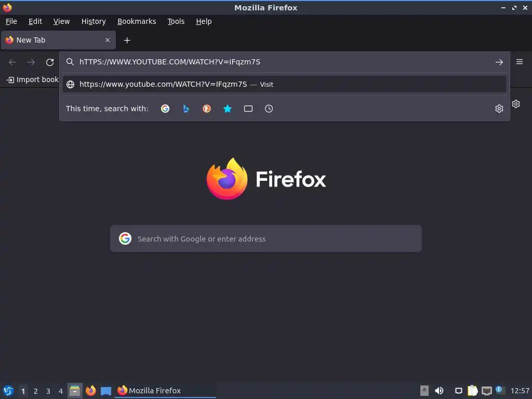Switch to workspace 3 on the taskbar

pos(48,391)
